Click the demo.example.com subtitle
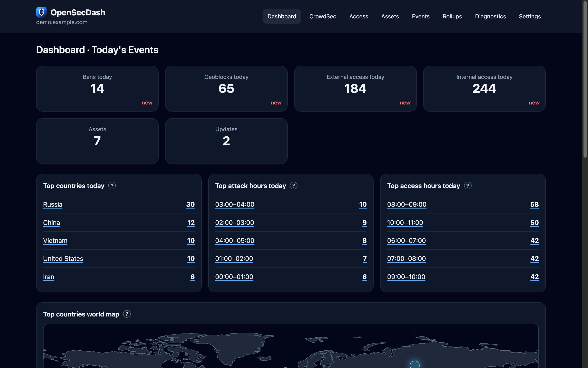The height and width of the screenshot is (368, 588). click(62, 22)
